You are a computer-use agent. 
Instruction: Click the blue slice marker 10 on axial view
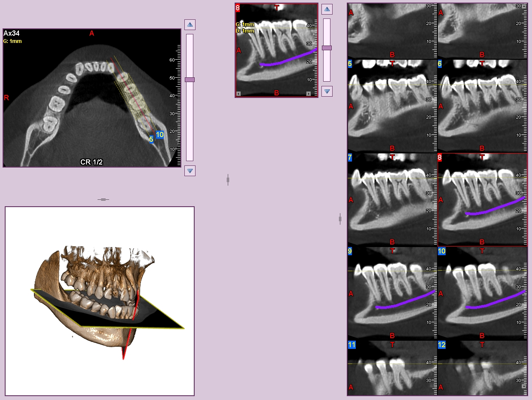tap(160, 134)
